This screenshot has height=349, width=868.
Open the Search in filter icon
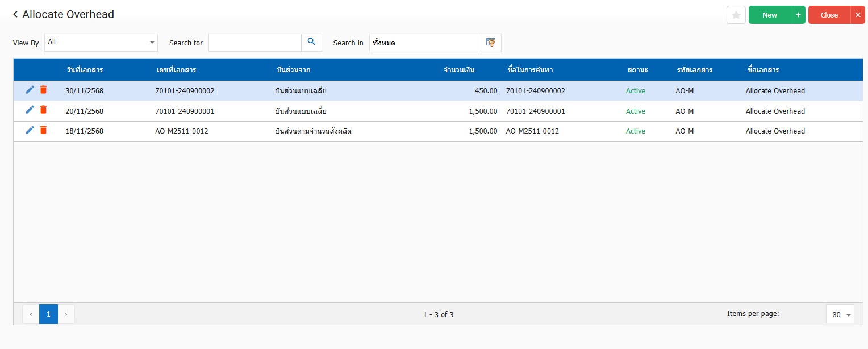pos(491,43)
